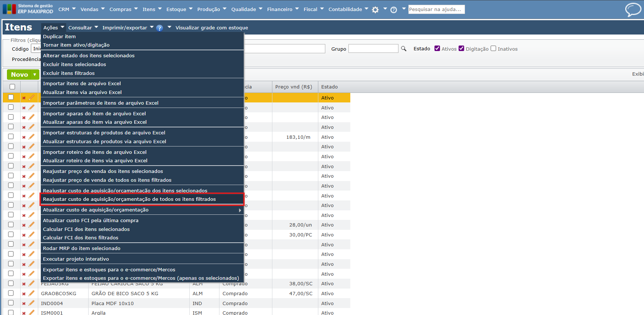Click the blue help icon beside Imprimir/exportar
The image size is (644, 315).
point(159,28)
